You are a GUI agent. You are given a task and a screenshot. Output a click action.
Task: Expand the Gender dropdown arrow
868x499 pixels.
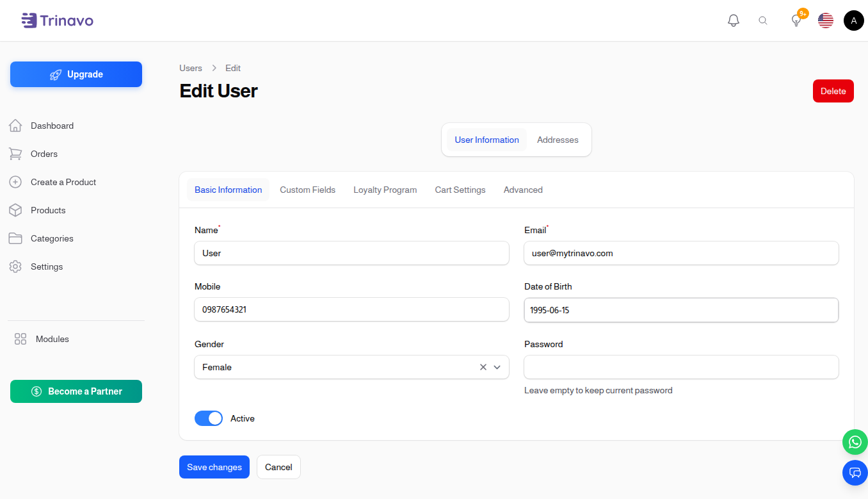click(497, 367)
